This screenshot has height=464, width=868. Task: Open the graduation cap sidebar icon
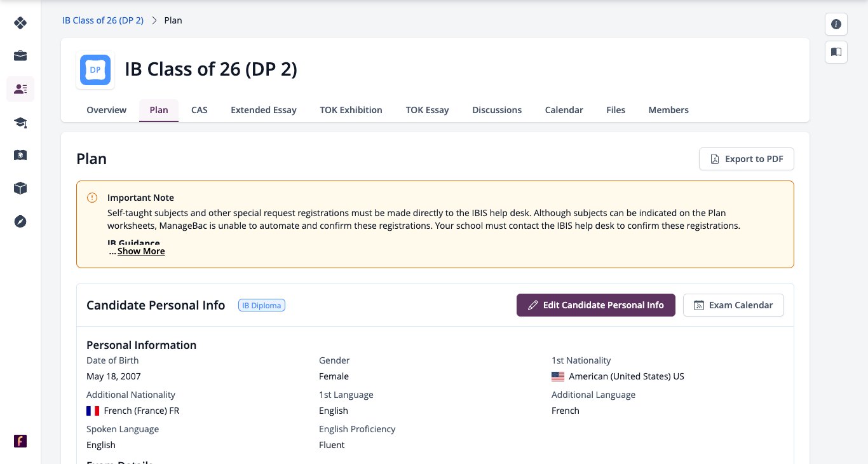pos(20,122)
